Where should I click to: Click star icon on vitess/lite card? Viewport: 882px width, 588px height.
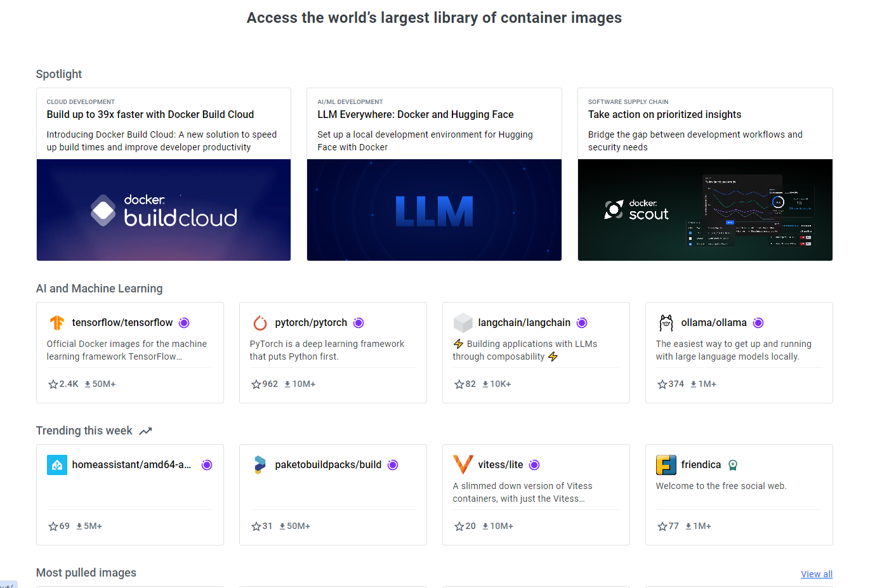[x=459, y=526]
